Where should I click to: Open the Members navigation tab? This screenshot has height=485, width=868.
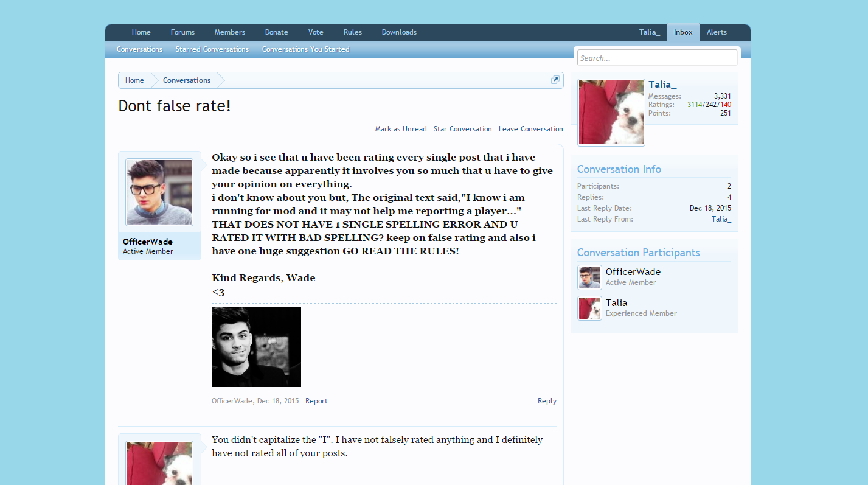[230, 32]
